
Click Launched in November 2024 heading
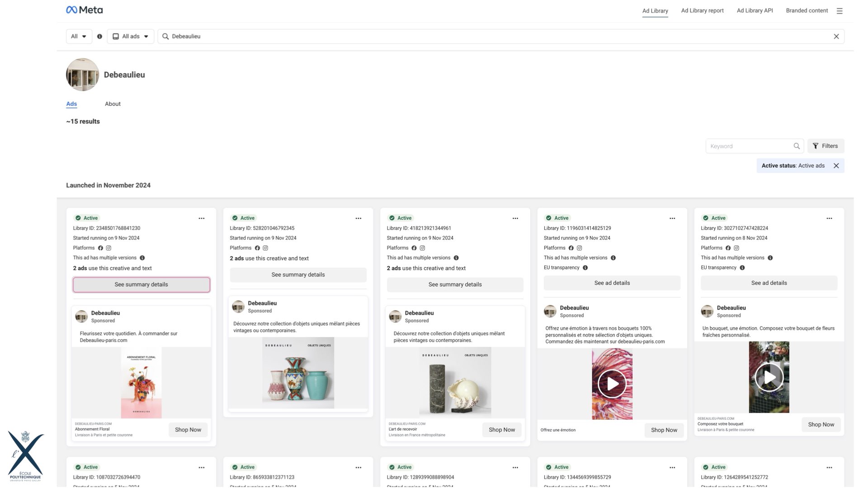point(108,185)
